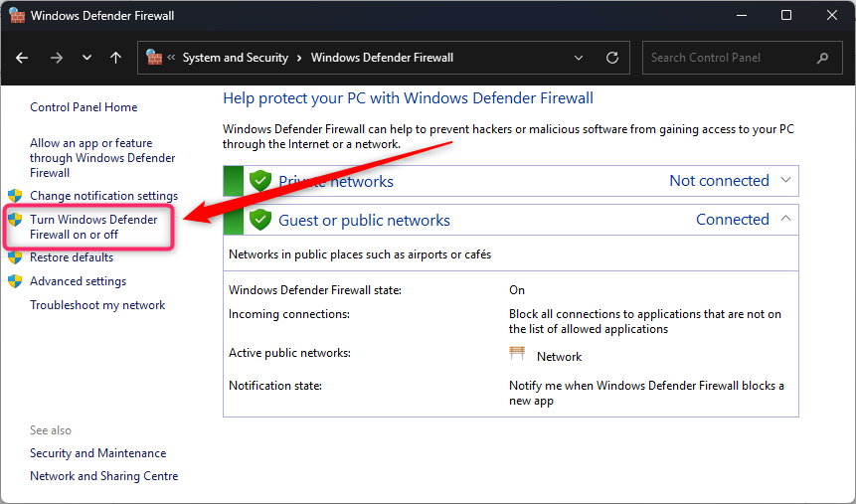The height and width of the screenshot is (504, 856).
Task: Open Advanced settings
Action: click(x=79, y=281)
